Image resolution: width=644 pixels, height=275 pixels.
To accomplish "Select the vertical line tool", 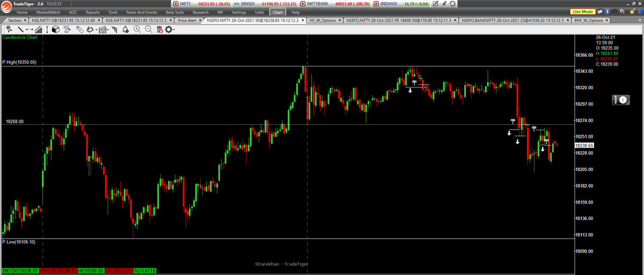I will (x=47, y=29).
